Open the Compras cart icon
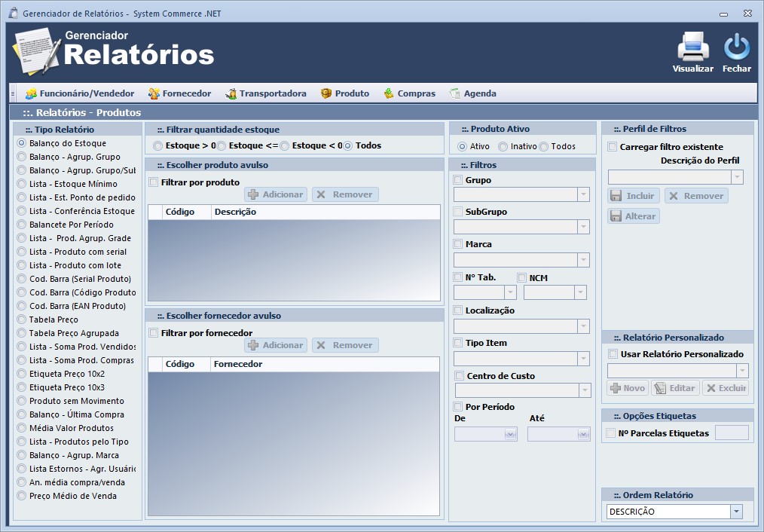The image size is (764, 532). [389, 93]
